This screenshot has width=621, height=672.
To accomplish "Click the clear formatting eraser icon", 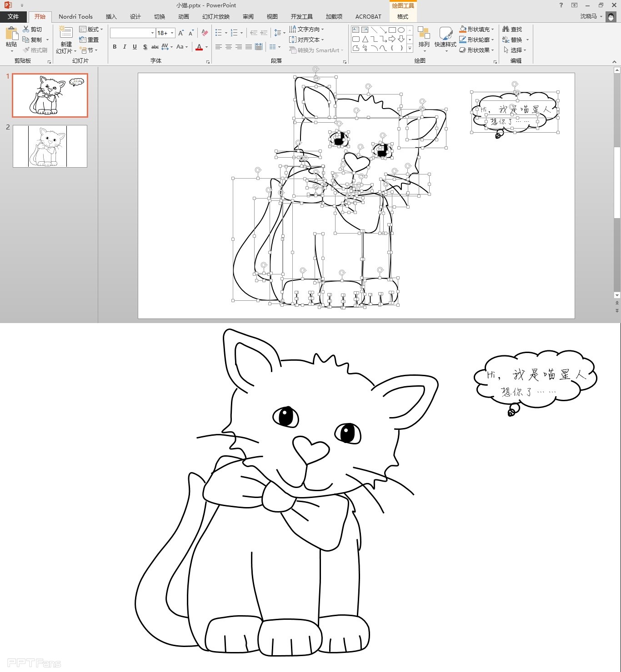I will tap(205, 33).
